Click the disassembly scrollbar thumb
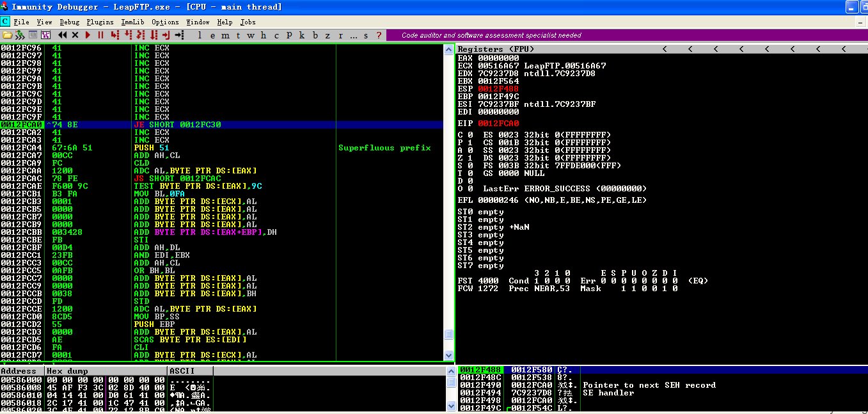Image resolution: width=868 pixels, height=414 pixels. point(448,335)
